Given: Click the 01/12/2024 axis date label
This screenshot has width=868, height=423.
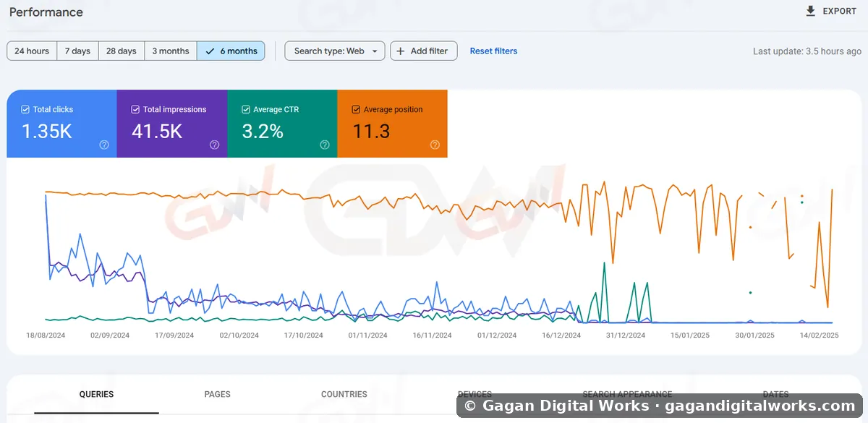Looking at the screenshot, I should pos(497,336).
